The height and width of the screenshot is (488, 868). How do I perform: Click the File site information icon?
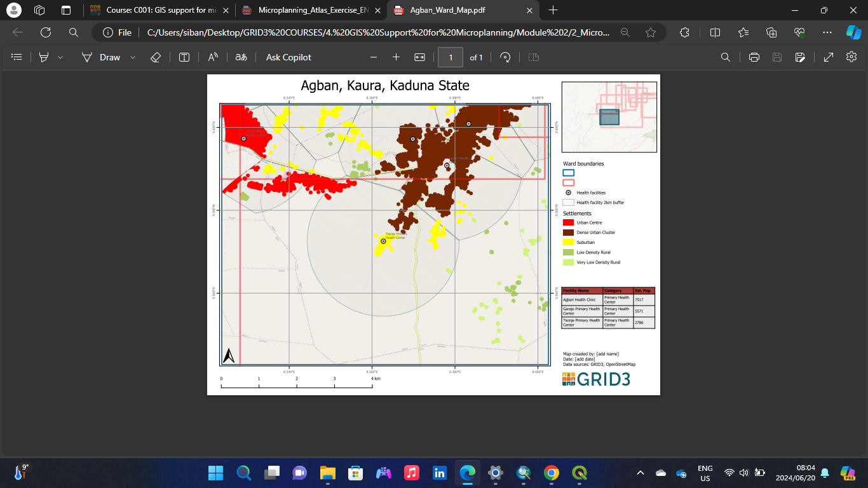pos(117,32)
